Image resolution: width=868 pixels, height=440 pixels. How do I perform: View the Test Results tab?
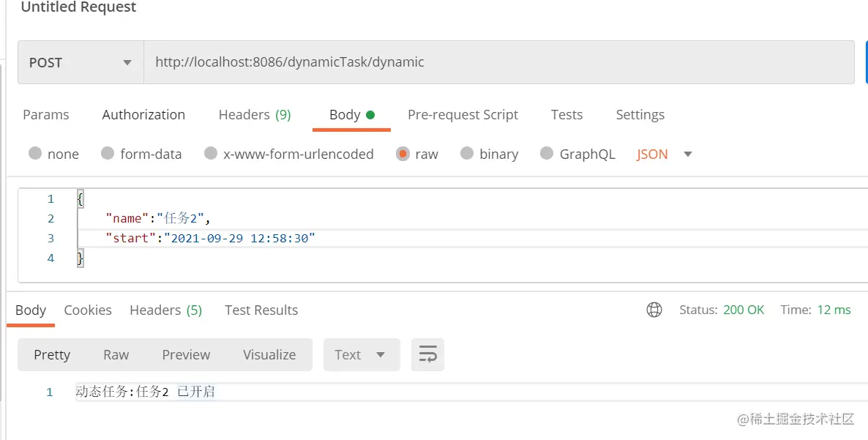coord(261,310)
